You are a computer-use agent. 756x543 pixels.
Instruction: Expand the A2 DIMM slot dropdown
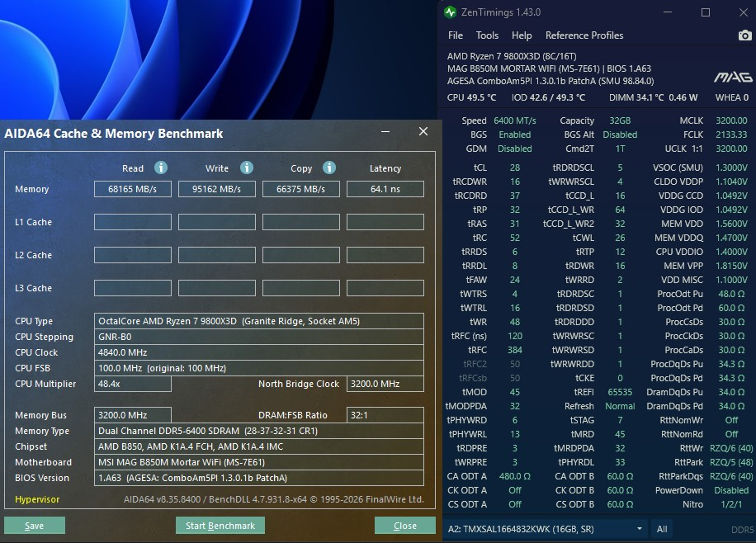coord(640,529)
